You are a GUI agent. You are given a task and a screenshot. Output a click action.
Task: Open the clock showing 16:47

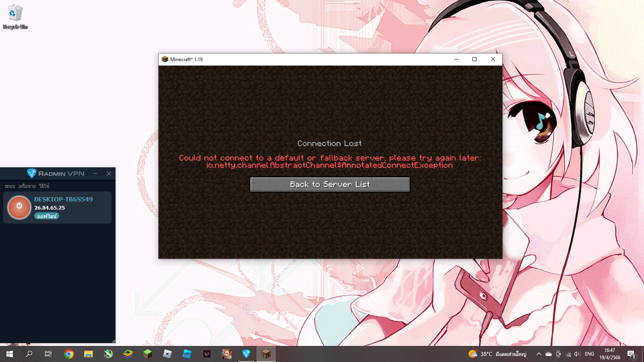tap(610, 354)
